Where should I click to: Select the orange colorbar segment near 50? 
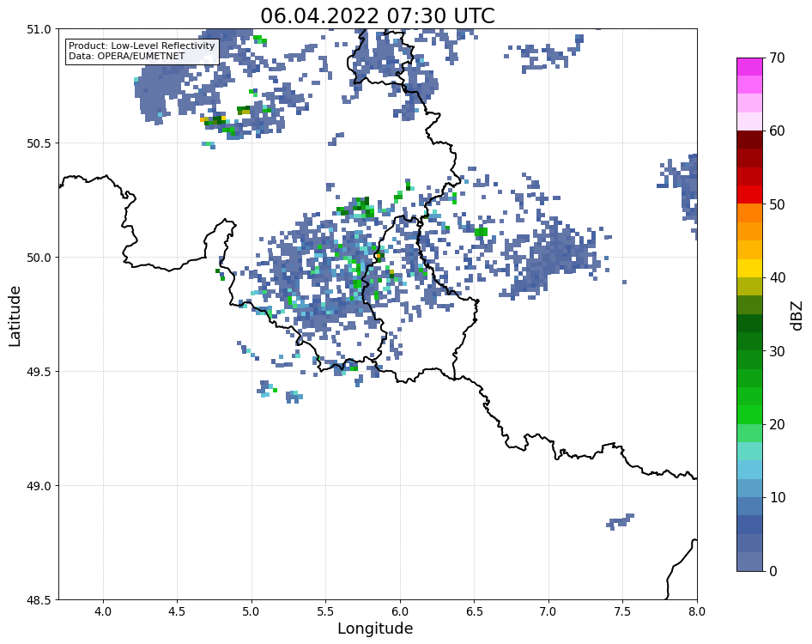coord(749,213)
